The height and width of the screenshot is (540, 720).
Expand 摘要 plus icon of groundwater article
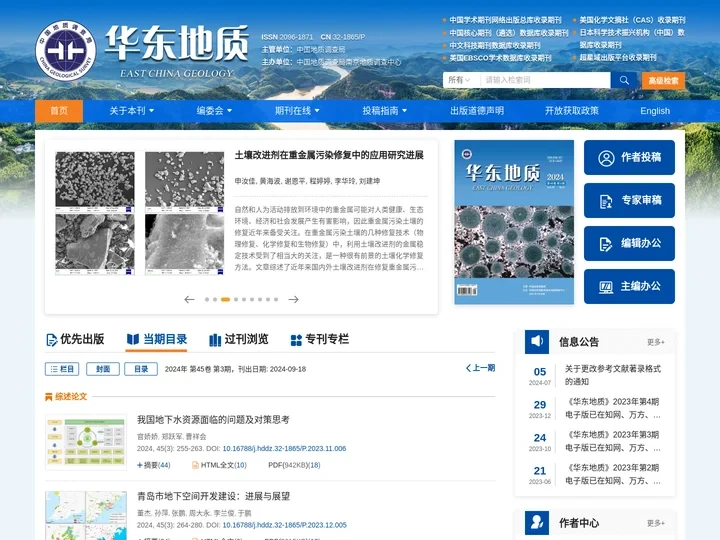click(140, 465)
